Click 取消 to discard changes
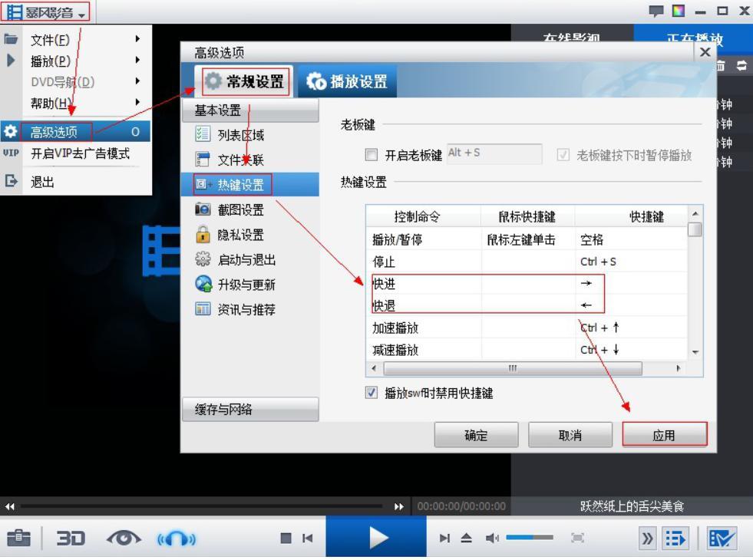This screenshot has height=560, width=753. (x=570, y=435)
